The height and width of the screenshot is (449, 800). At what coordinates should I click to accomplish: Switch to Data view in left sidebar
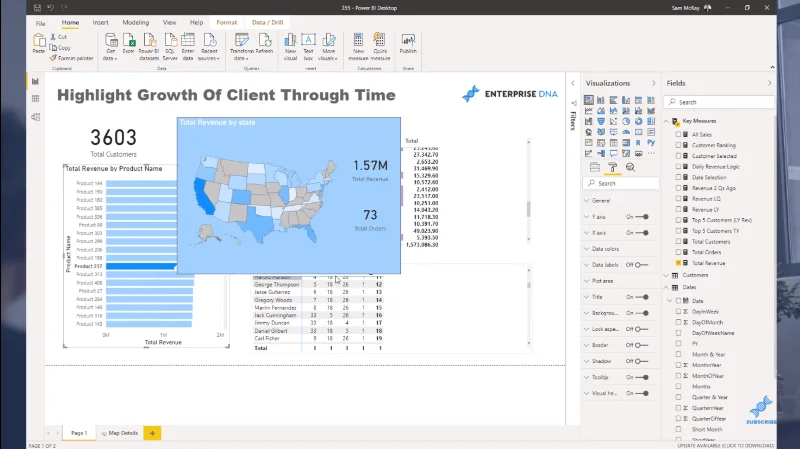[35, 98]
